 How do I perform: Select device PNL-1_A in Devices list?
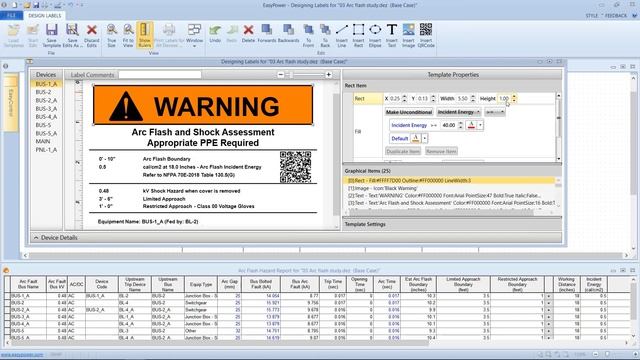(46, 150)
